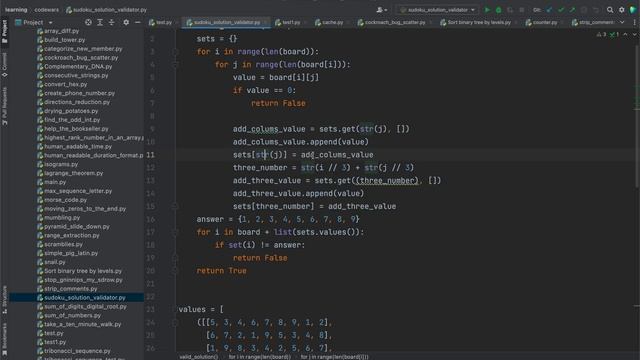Show the recent editor tabs chevron dropdown
The height and width of the screenshot is (360, 640).
coord(622,22)
